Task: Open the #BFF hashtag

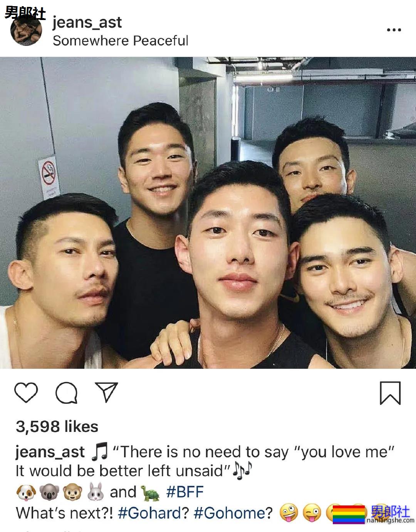Action: click(x=185, y=492)
